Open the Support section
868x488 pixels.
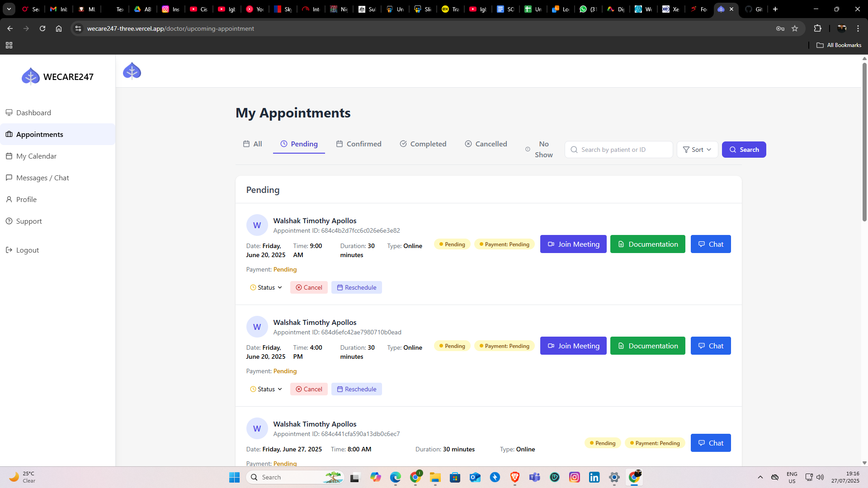pos(28,221)
